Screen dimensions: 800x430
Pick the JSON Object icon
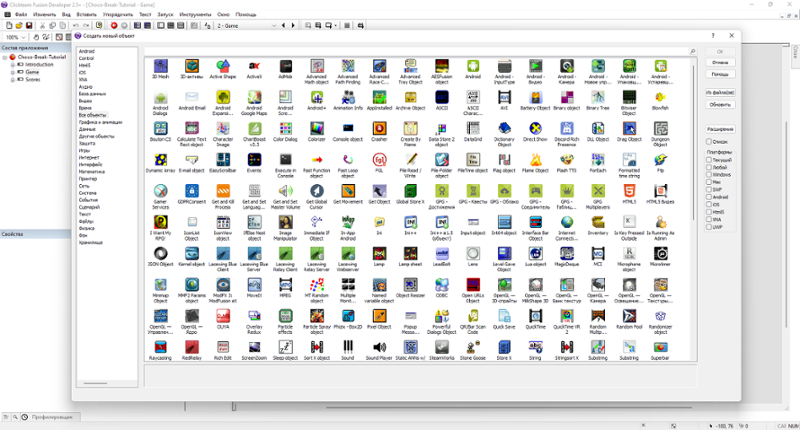160,254
